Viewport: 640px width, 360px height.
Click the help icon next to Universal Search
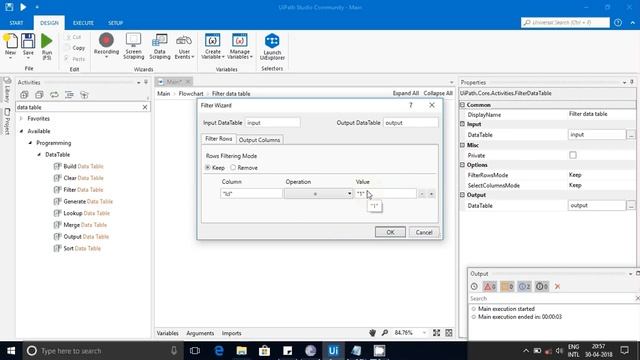tap(618, 22)
